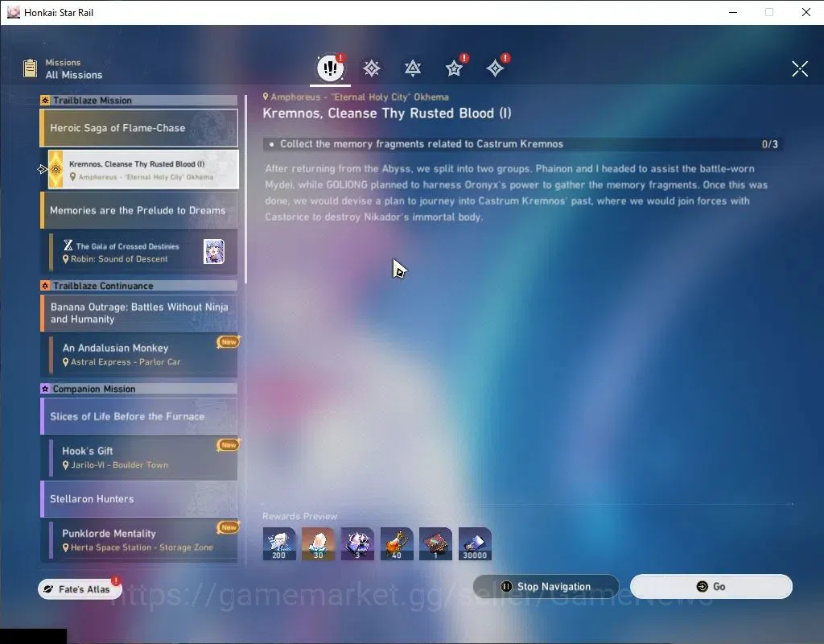Screen dimensions: 824x644
Task: Open the Adventure Mission four-point star tab
Action: pos(495,68)
